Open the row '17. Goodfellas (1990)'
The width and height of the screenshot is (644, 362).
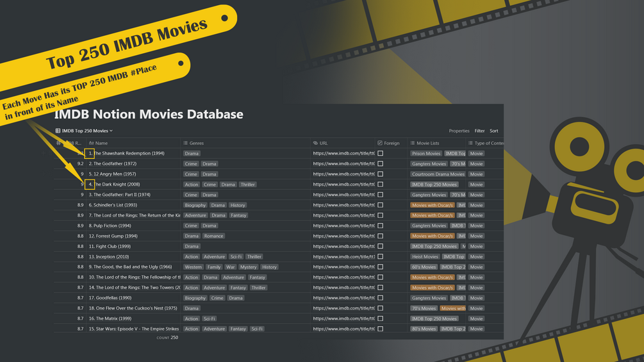point(110,298)
